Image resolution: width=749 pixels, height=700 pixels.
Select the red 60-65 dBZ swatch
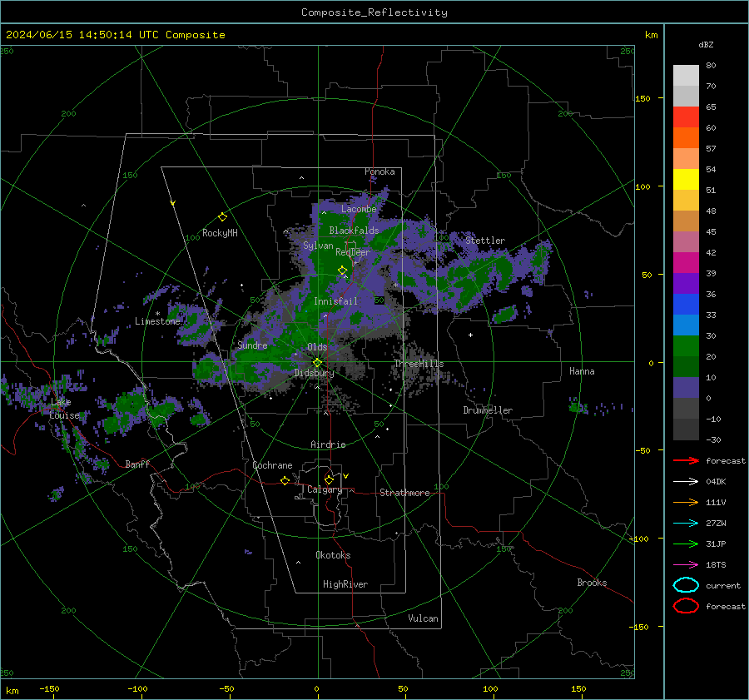(x=686, y=117)
